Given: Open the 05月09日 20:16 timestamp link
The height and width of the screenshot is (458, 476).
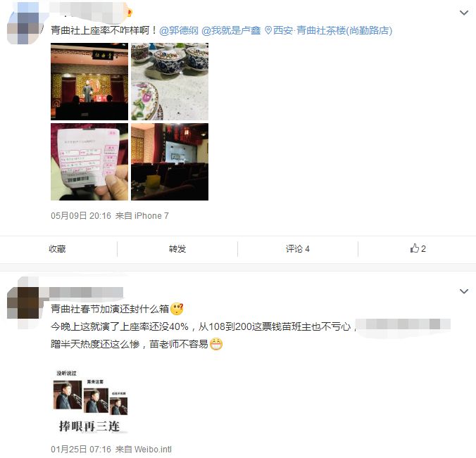Looking at the screenshot, I should pyautogui.click(x=81, y=216).
